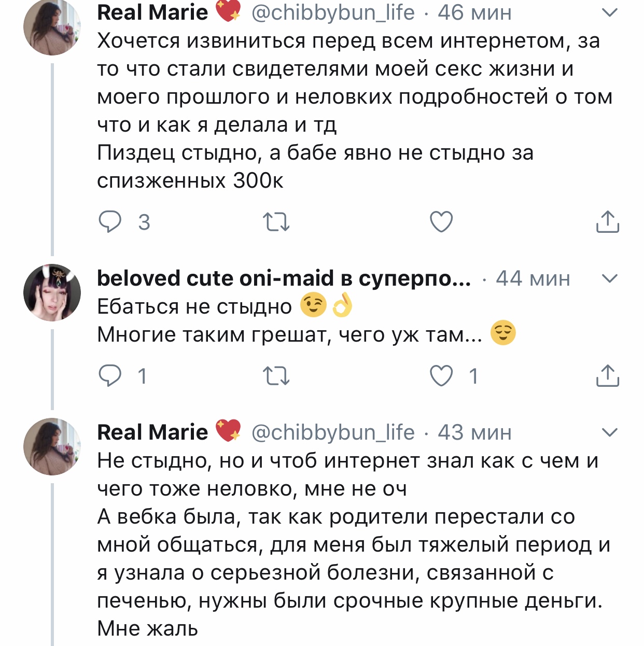This screenshot has height=646, width=644.
Task: Retweet Real Marie's 46 мин tweet
Action: (276, 222)
